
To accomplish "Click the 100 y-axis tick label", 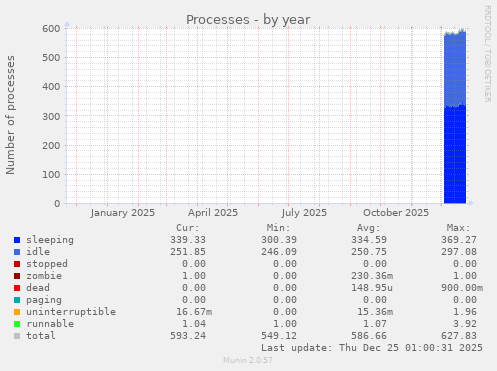I will pyautogui.click(x=51, y=175).
